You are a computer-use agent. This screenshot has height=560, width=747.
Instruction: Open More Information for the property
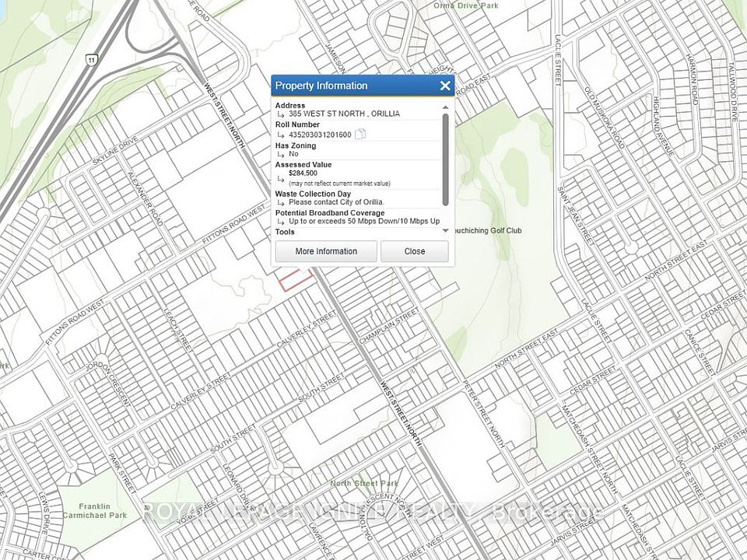pos(326,251)
